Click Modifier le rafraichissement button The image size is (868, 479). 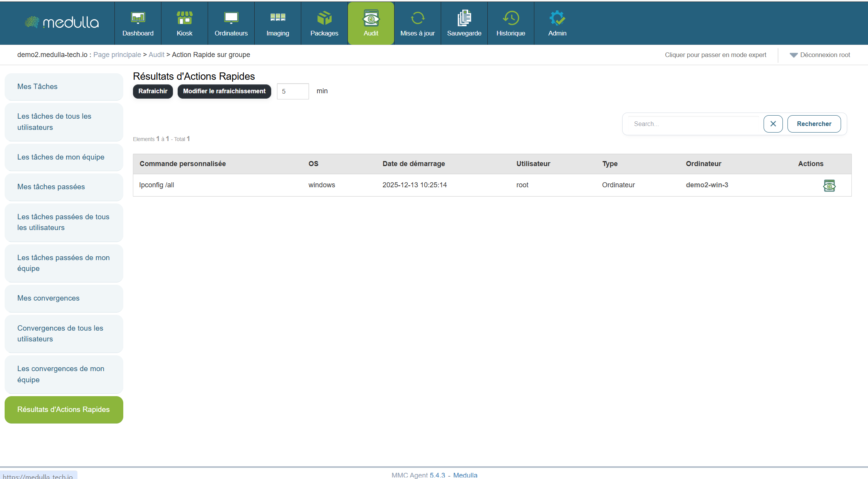click(x=224, y=91)
